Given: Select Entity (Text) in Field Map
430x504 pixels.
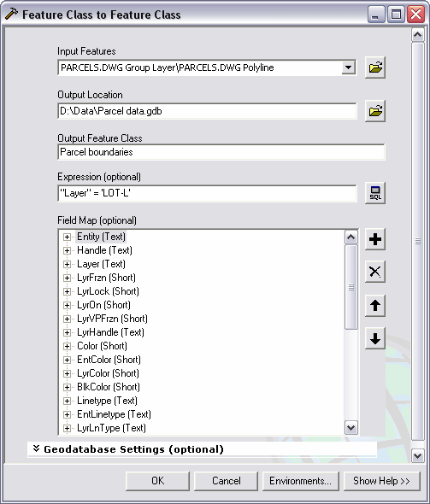Looking at the screenshot, I should [x=101, y=237].
